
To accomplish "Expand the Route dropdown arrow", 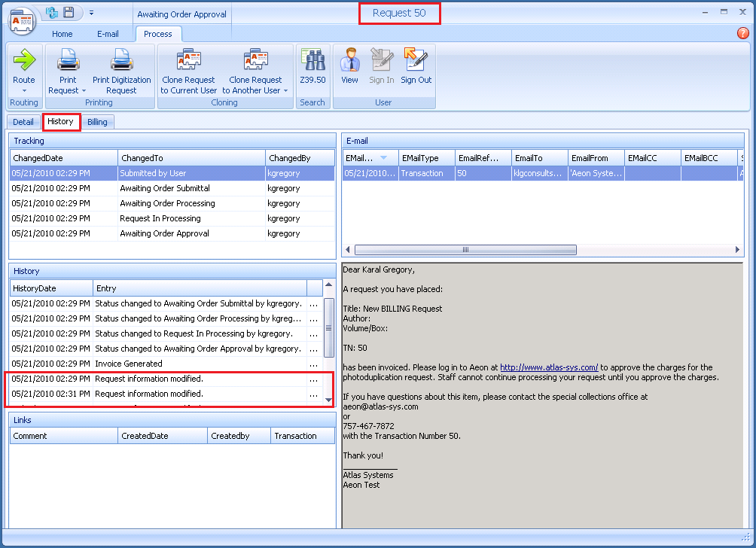I will (x=23, y=90).
